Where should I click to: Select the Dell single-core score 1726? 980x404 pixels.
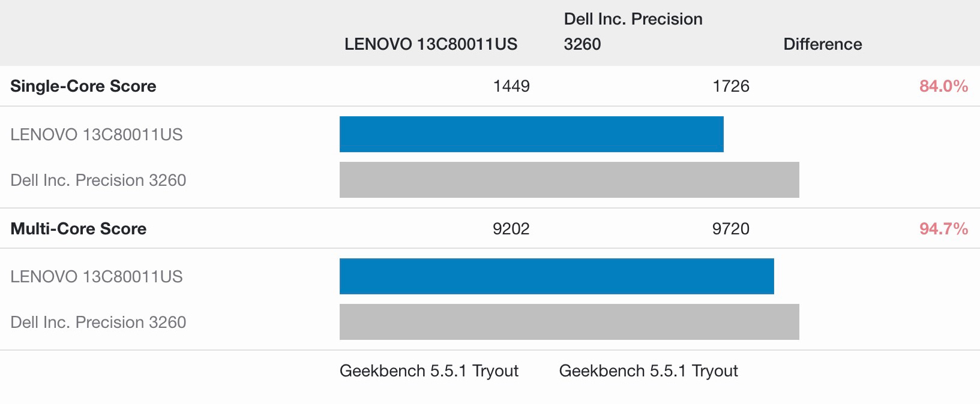pos(730,86)
